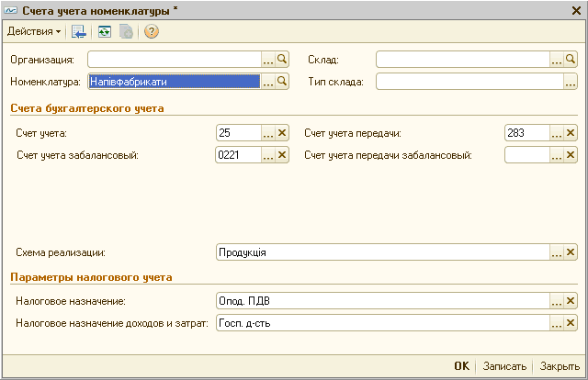Close the Счета учета номенклатуры window
This screenshot has width=588, height=380.
(576, 10)
